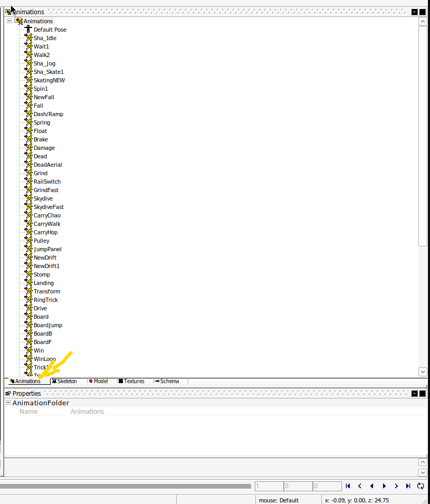Click the Animations folder icon at tree root
The image size is (430, 504).
point(19,21)
